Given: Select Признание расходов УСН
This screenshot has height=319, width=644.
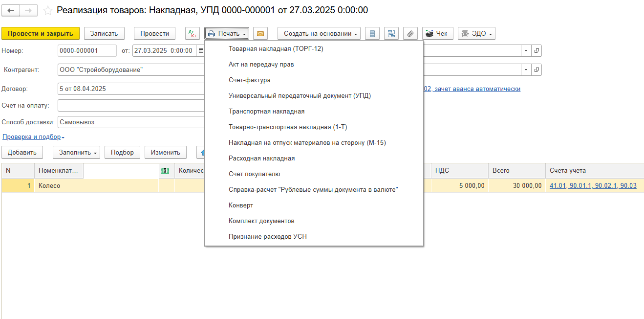Looking at the screenshot, I should click(x=314, y=236).
